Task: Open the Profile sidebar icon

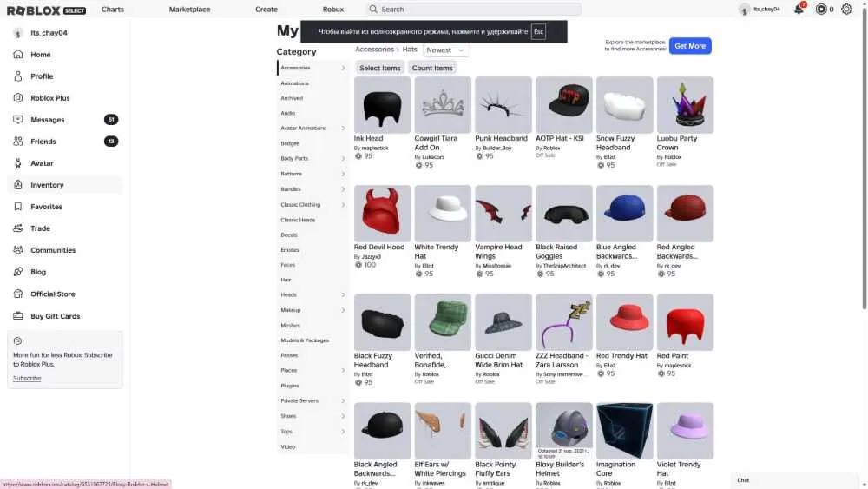Action: [x=18, y=76]
